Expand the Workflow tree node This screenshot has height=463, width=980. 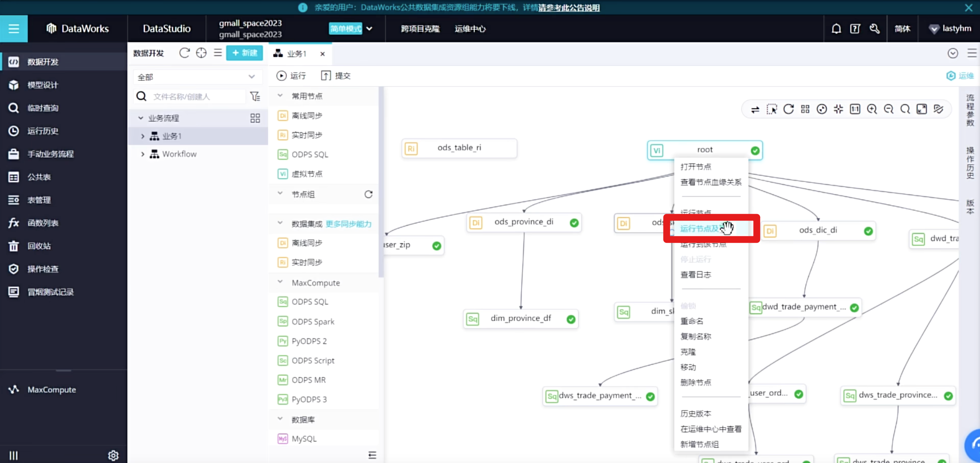pos(143,154)
